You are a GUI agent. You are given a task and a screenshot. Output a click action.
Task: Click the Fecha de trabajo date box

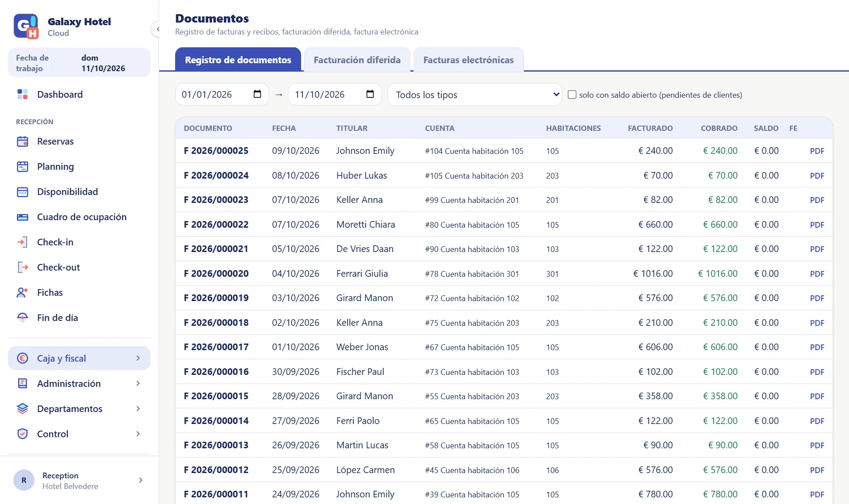point(79,63)
